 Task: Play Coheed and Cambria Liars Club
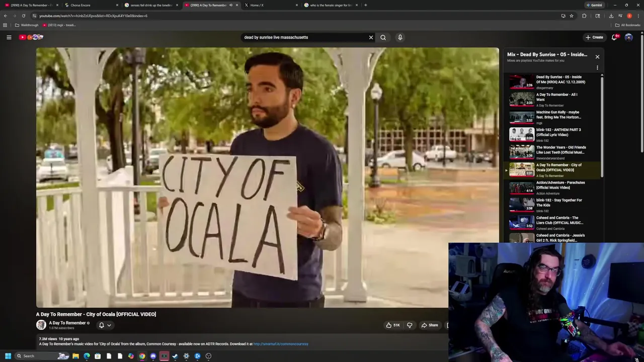pyautogui.click(x=552, y=223)
